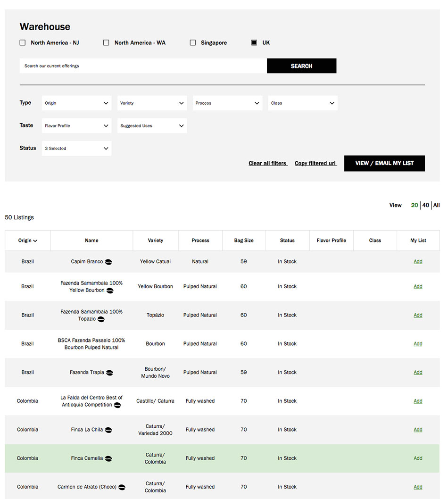Click bean icon after Antioquia Competition
The image size is (448, 499).
(x=117, y=405)
